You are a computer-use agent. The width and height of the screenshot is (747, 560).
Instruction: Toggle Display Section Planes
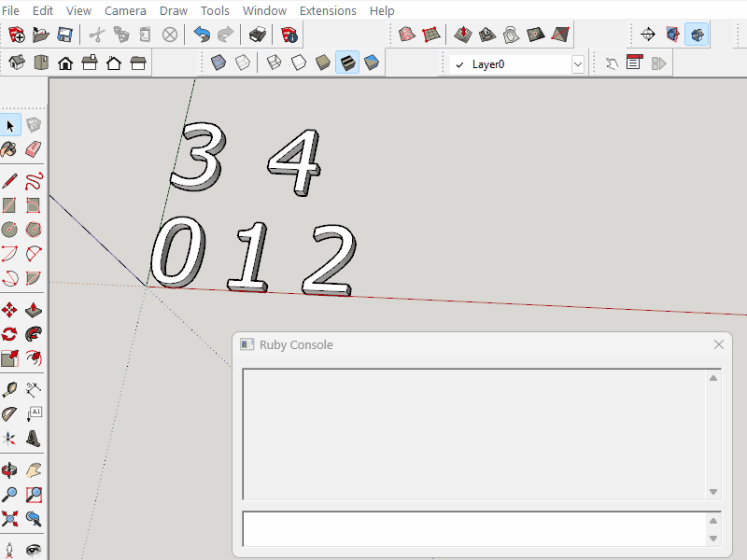(672, 35)
